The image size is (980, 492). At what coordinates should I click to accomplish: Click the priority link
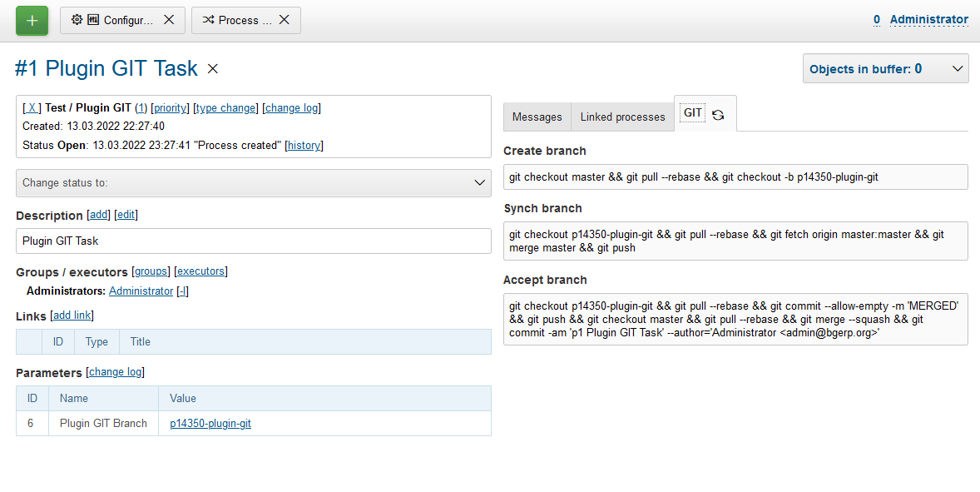pos(171,107)
